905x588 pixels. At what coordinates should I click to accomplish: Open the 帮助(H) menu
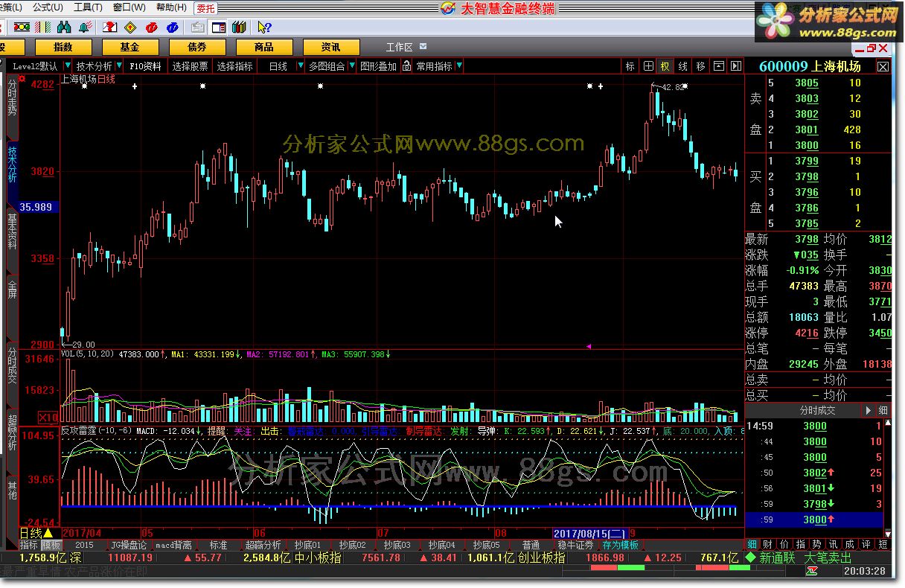tap(171, 7)
